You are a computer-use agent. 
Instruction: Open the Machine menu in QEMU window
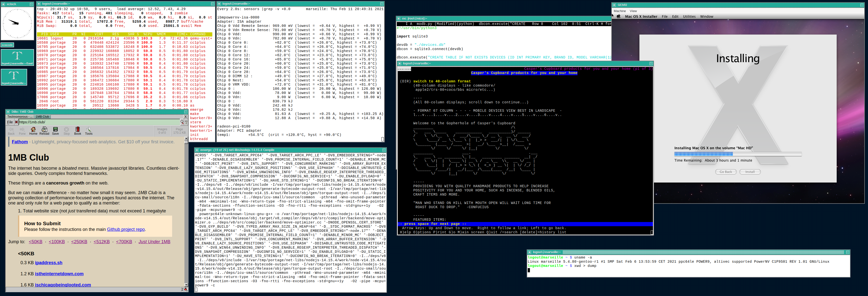(619, 11)
